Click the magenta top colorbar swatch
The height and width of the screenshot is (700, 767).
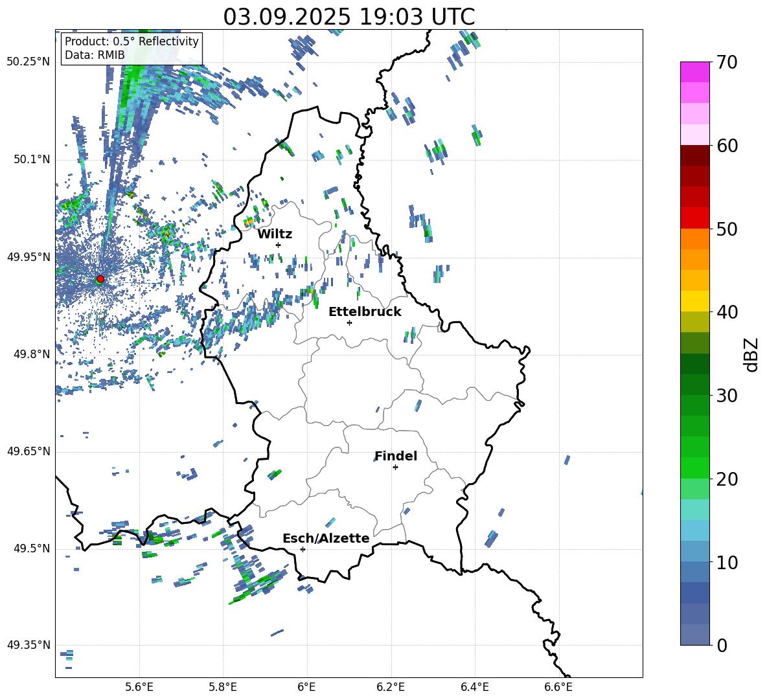694,72
